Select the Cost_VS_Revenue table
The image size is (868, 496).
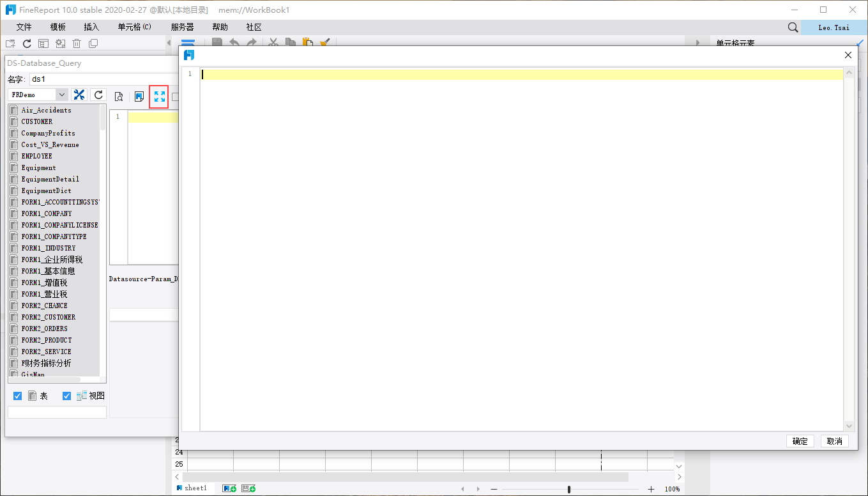[x=55, y=144]
